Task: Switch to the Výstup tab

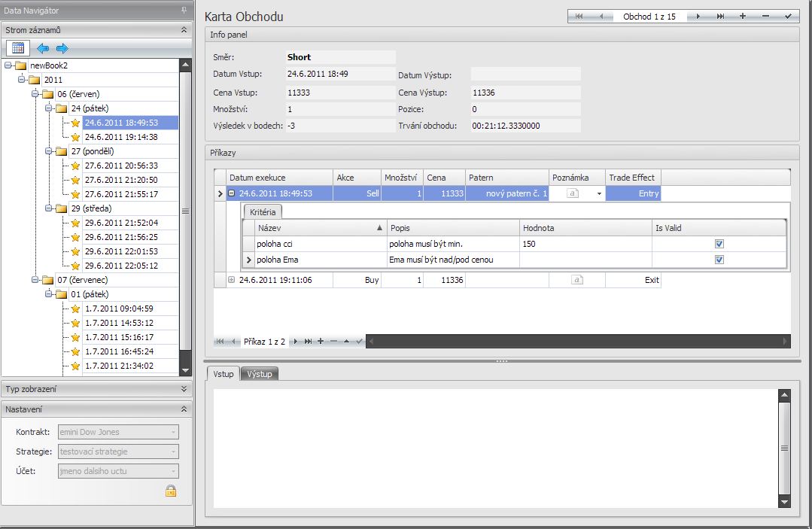Action: pos(260,374)
